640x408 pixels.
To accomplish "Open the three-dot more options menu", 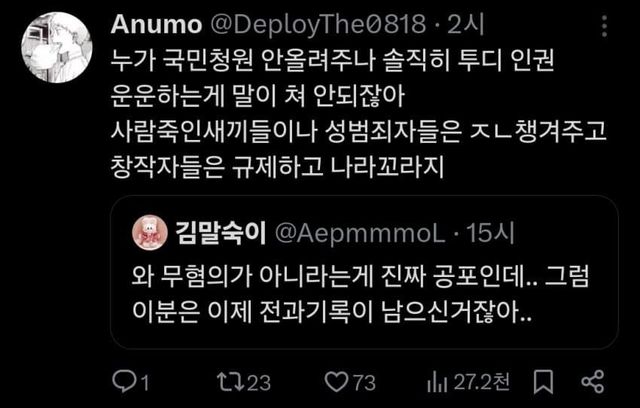I will (x=604, y=27).
